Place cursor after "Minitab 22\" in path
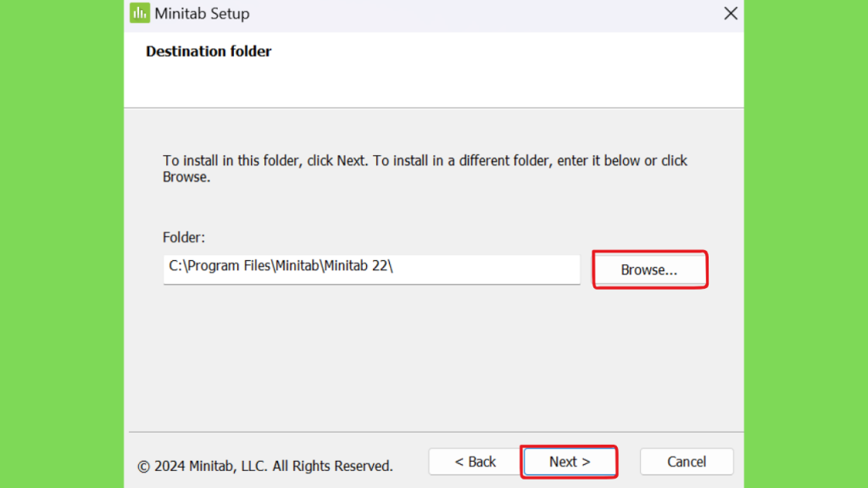This screenshot has height=488, width=868. point(394,266)
